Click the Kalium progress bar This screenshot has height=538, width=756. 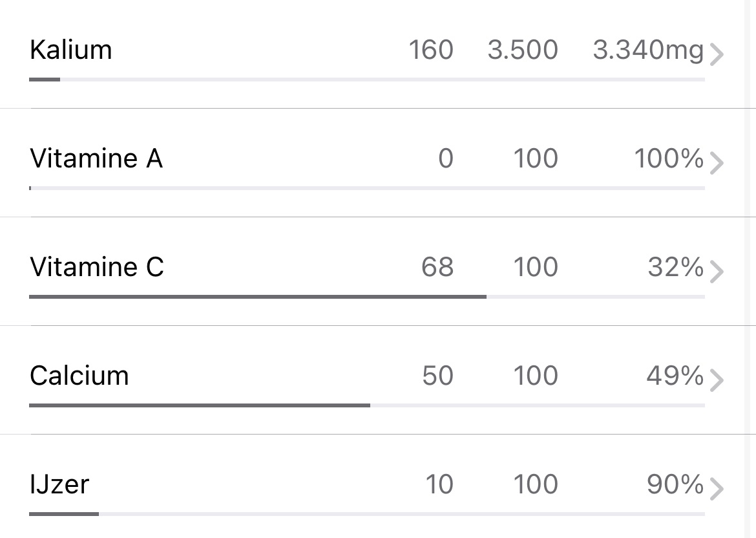[x=366, y=80]
